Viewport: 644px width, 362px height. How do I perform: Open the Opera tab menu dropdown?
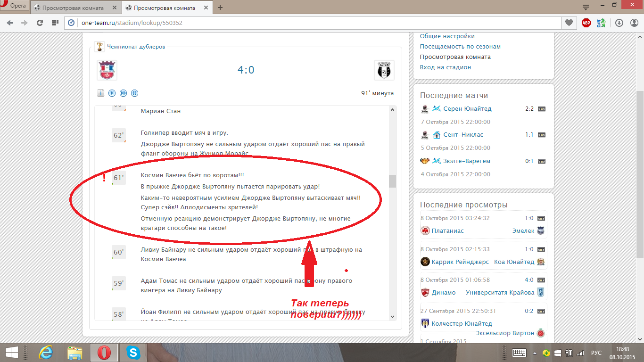pyautogui.click(x=586, y=8)
